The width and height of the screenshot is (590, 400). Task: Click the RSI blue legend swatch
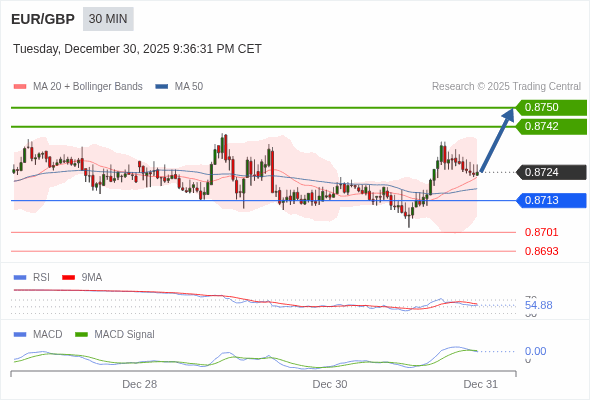(x=20, y=278)
